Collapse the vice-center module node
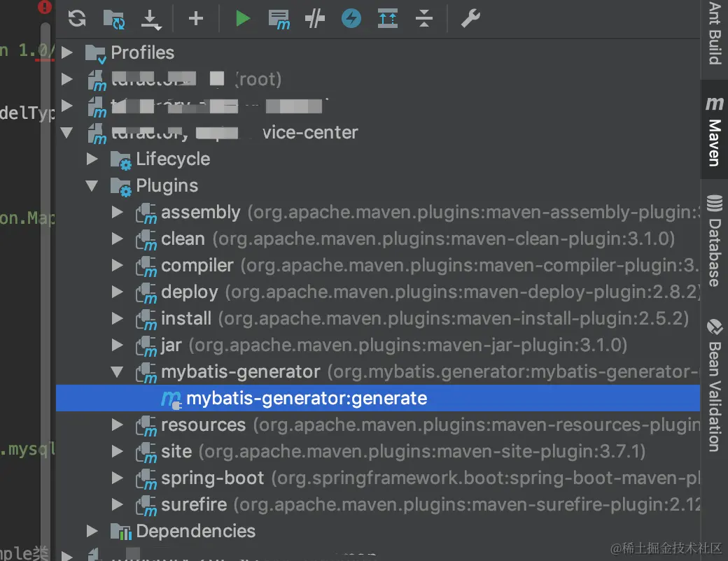728x561 pixels. click(x=67, y=133)
